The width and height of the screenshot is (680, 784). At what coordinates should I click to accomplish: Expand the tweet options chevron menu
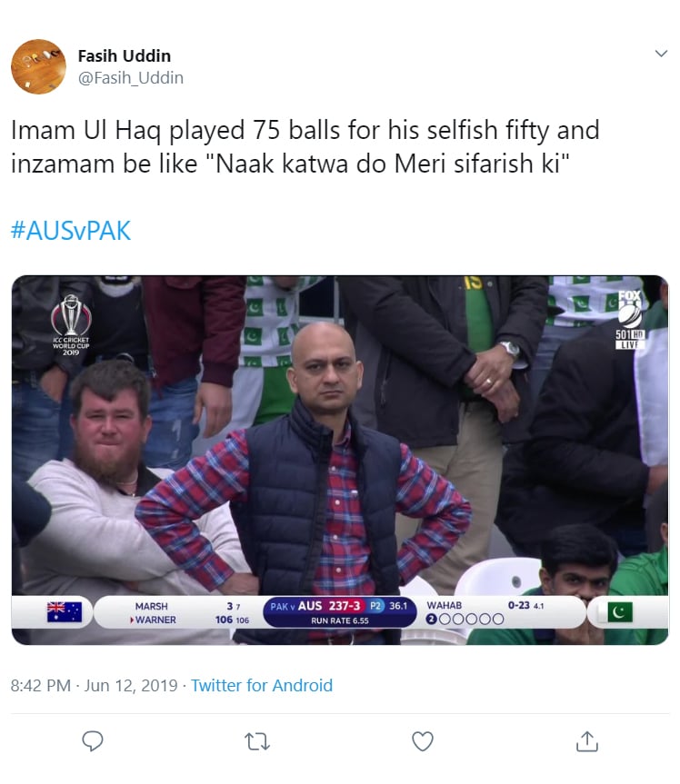[x=661, y=55]
